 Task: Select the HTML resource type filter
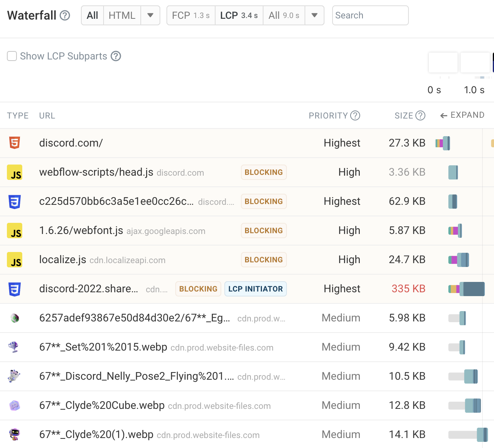pos(122,15)
